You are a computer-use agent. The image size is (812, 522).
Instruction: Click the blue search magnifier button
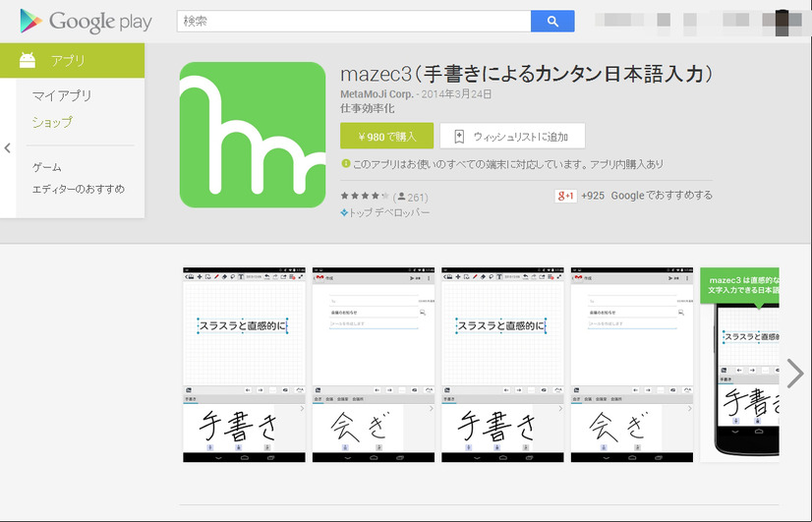552,22
